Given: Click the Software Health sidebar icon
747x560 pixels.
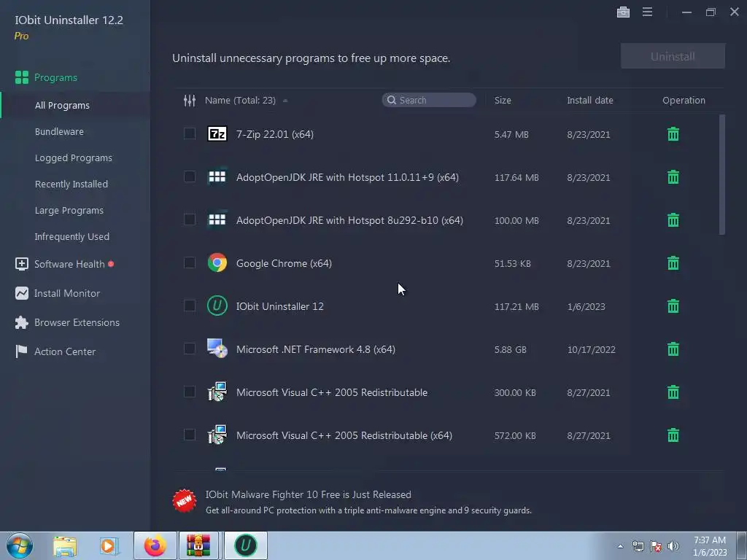Looking at the screenshot, I should pos(21,264).
